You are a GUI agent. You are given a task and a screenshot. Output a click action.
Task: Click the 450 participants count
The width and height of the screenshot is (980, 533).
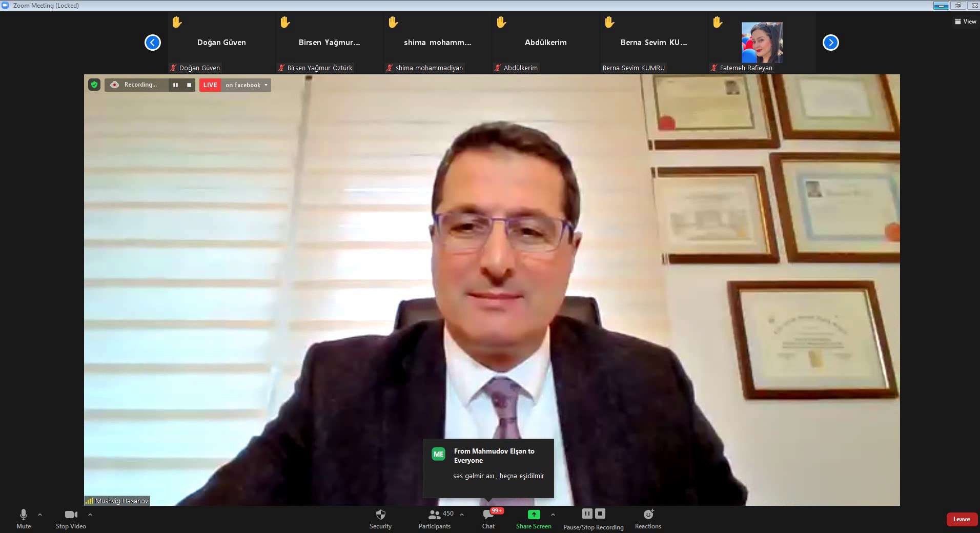(448, 514)
